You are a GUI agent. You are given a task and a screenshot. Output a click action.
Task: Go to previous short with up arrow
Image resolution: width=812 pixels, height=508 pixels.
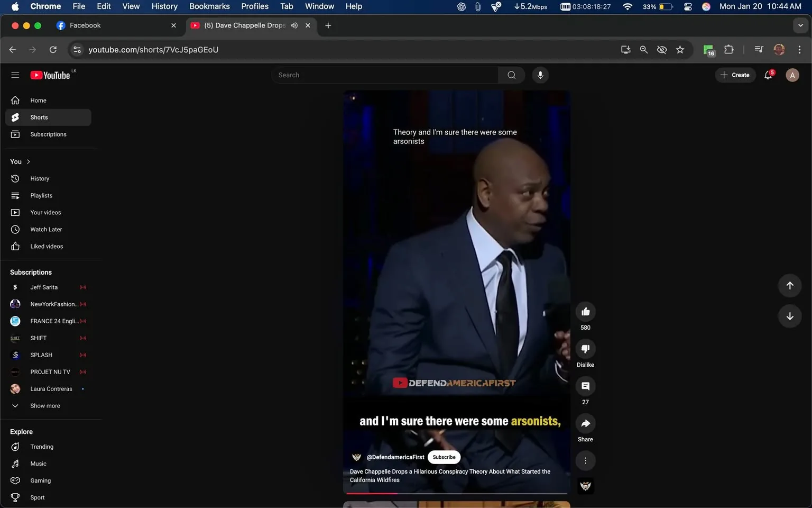pos(789,286)
